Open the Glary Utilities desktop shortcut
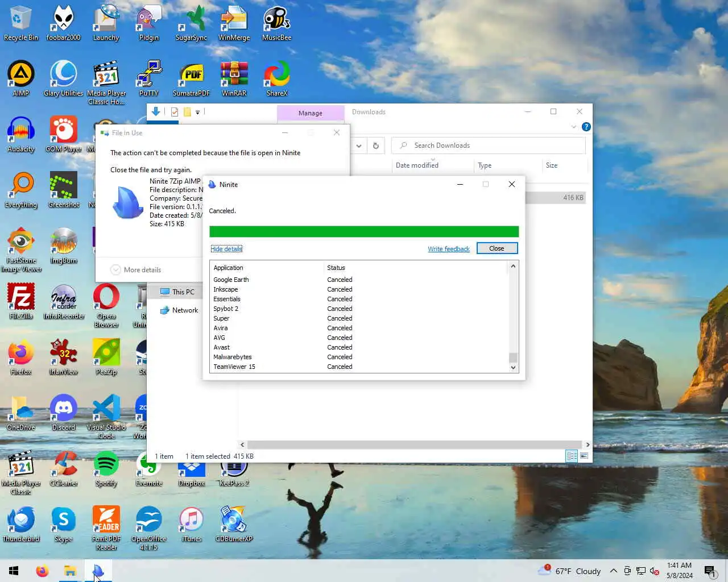728x582 pixels. [x=63, y=78]
